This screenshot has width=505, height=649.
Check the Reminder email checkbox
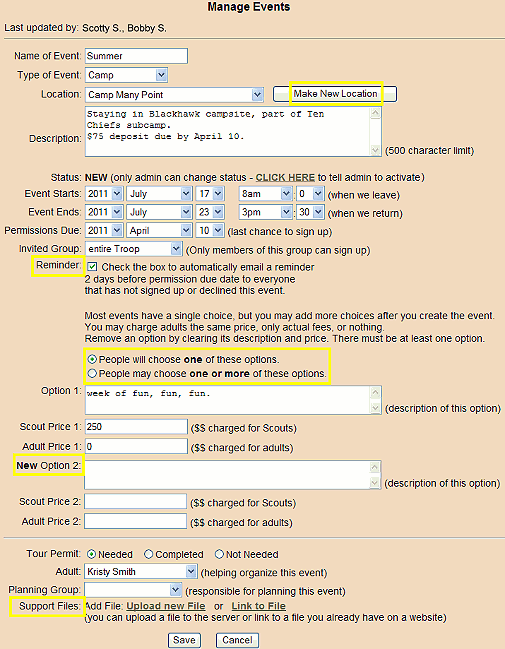[92, 267]
